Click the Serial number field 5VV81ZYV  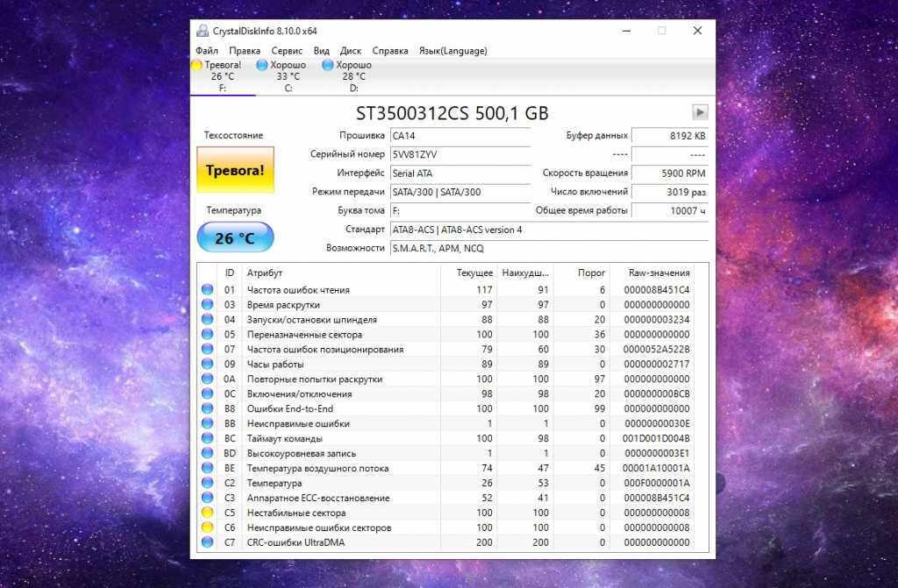(460, 154)
